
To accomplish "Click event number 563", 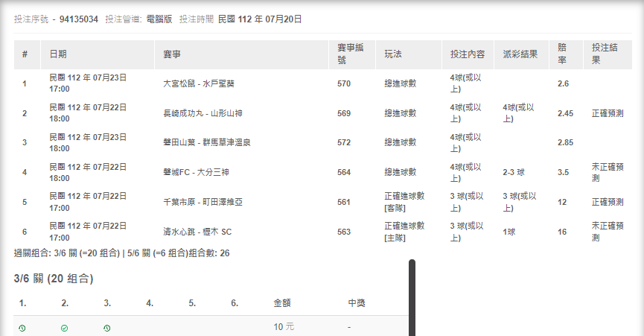I will pos(344,232).
